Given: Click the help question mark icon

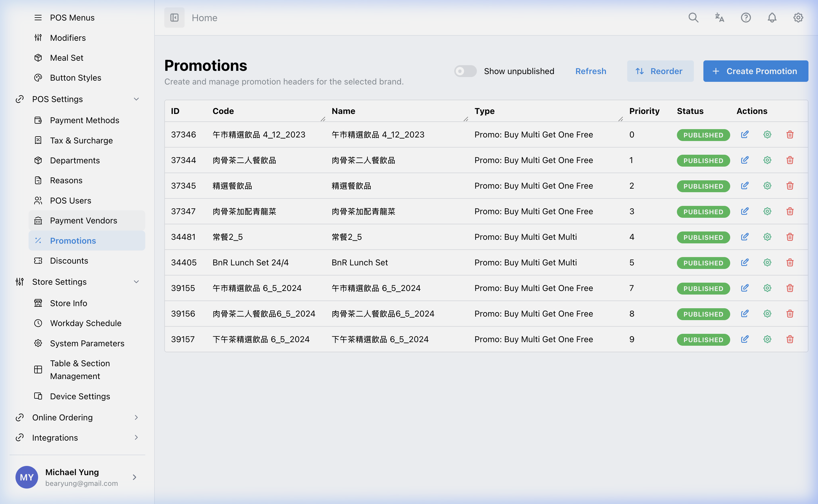Looking at the screenshot, I should coord(746,18).
